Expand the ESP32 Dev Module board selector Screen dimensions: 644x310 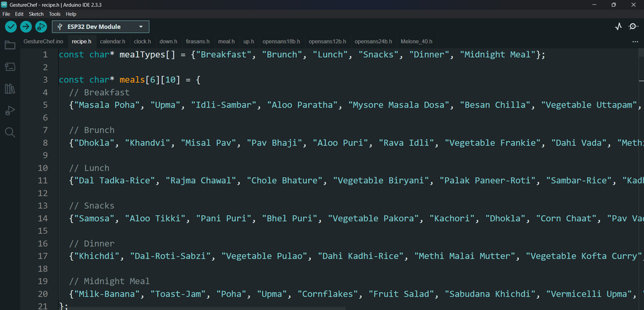pos(100,26)
